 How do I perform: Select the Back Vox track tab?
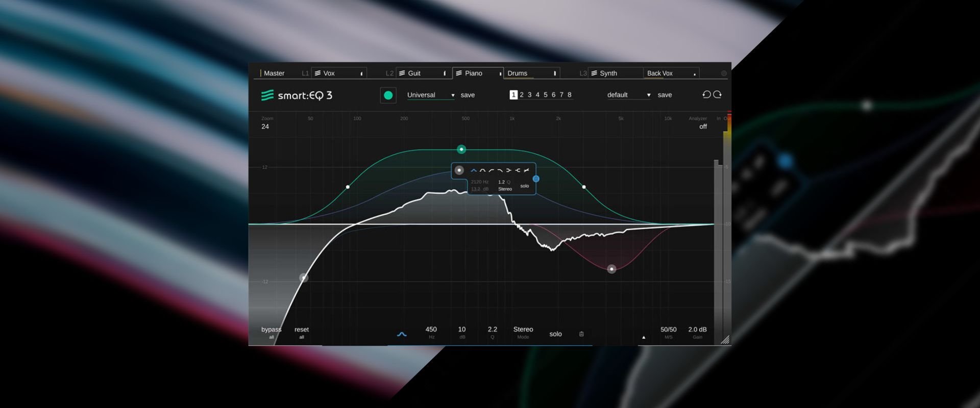(671, 73)
